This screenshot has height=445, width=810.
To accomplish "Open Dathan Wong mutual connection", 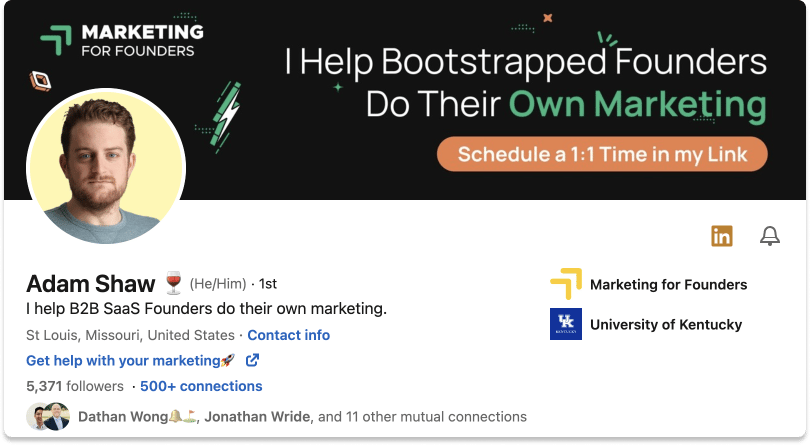I will coord(137,417).
